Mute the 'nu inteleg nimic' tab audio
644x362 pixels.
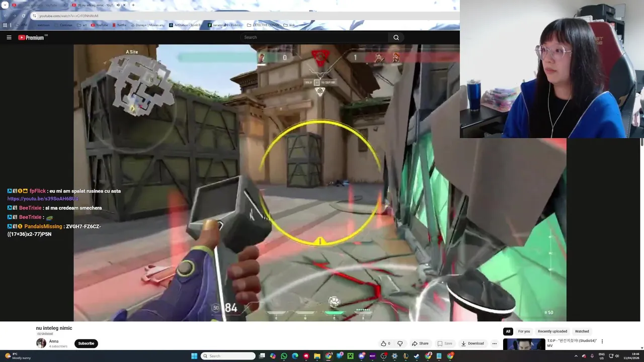tap(118, 5)
